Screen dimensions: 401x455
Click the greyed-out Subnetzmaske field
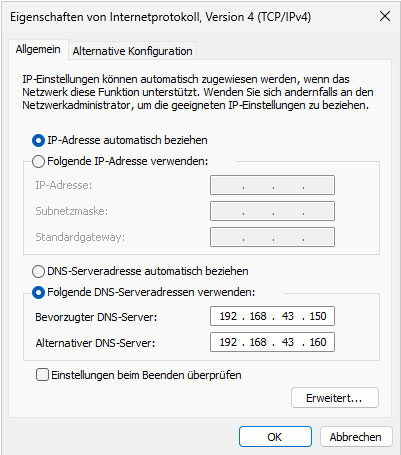click(x=272, y=211)
